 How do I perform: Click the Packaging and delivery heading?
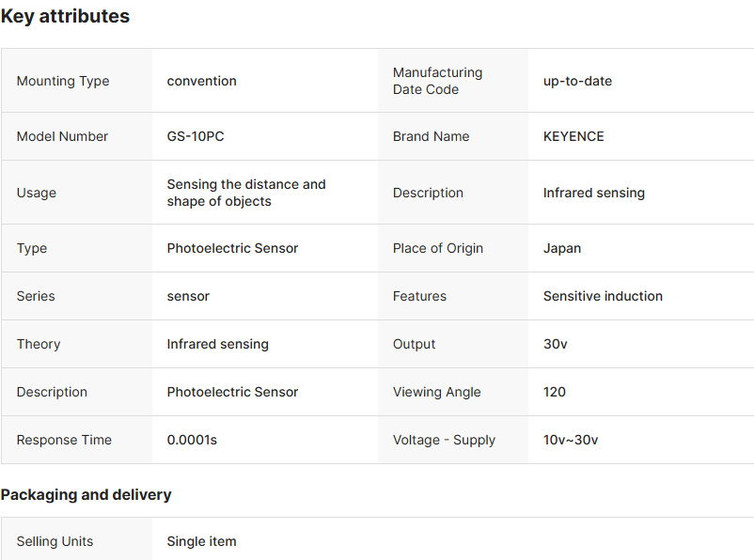[86, 494]
